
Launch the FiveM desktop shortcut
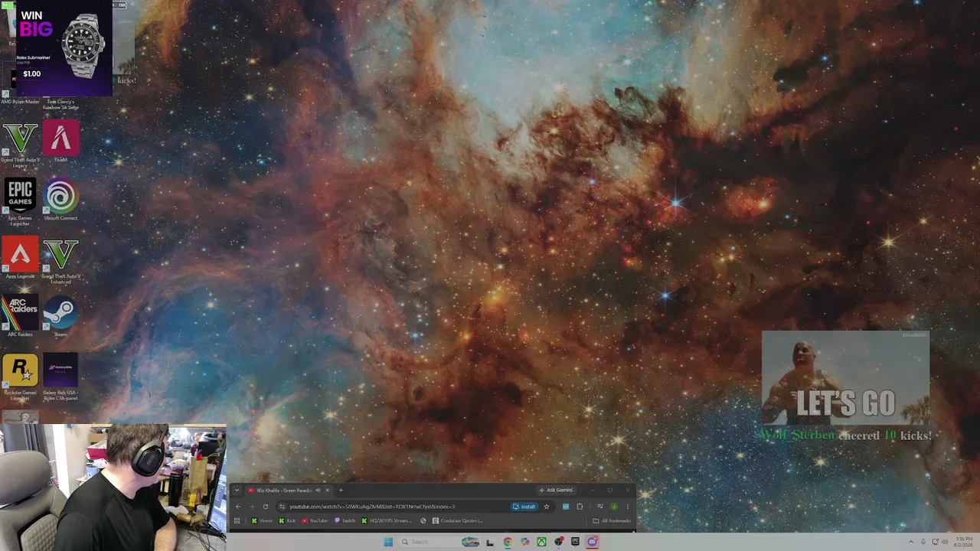(x=60, y=142)
